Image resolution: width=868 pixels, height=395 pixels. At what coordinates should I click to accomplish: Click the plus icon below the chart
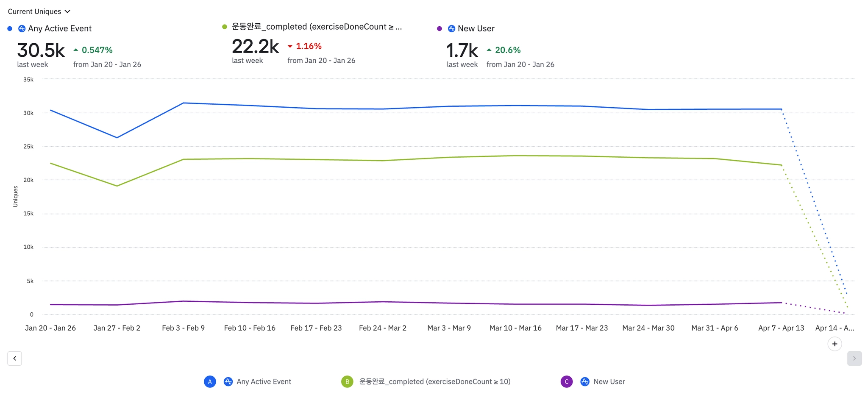(x=835, y=344)
